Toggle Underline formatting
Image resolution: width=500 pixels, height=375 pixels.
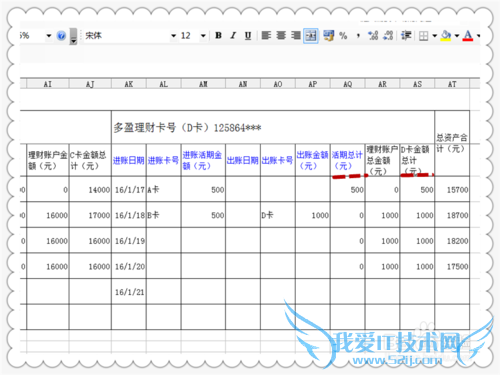248,35
